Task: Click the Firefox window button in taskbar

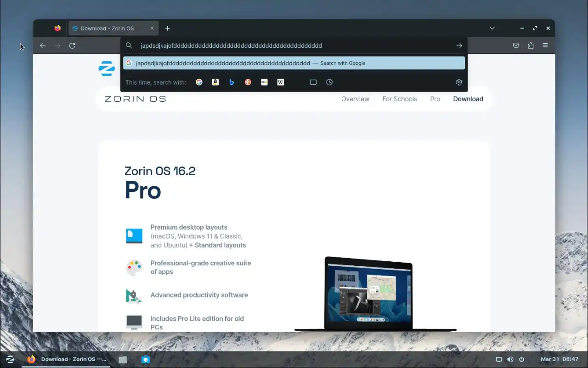Action: 67,359
